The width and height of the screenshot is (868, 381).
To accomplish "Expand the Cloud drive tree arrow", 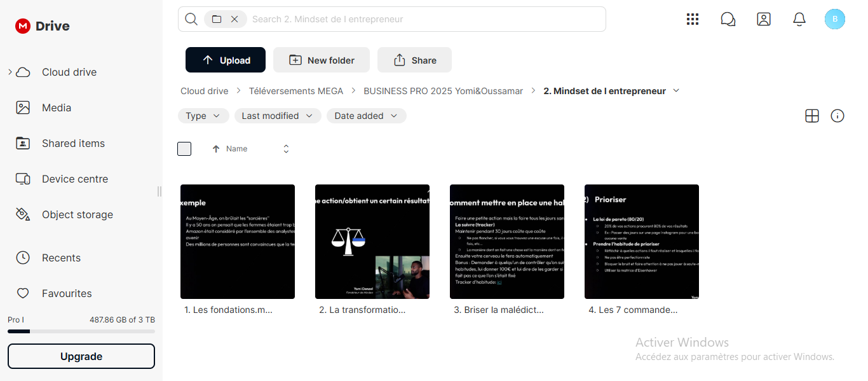I will point(10,72).
